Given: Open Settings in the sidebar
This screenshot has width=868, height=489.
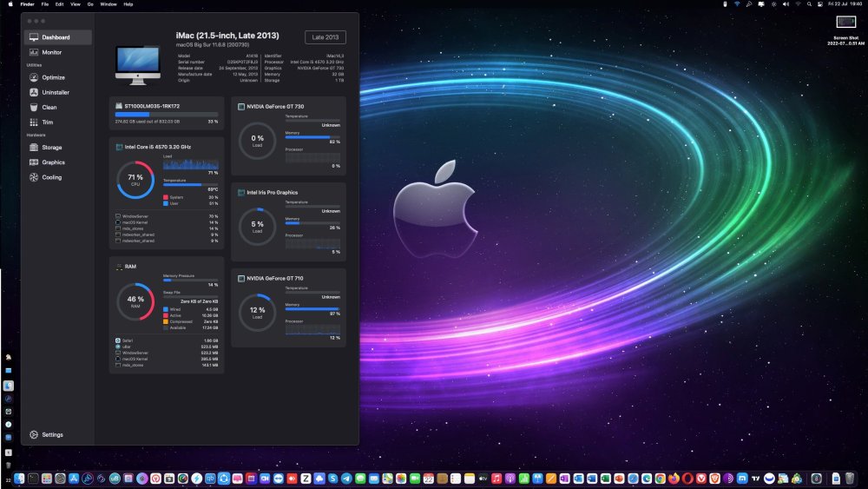Looking at the screenshot, I should coord(57,435).
